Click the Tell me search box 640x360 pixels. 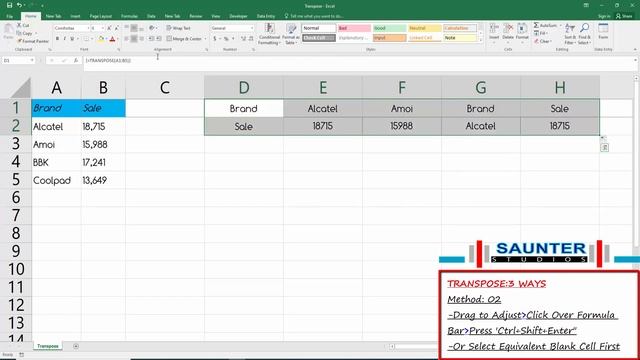(313, 16)
